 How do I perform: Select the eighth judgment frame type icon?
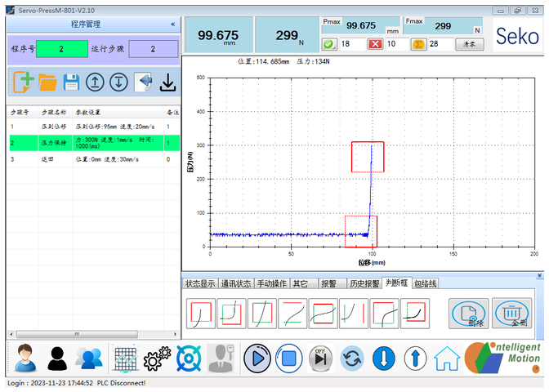(x=415, y=314)
